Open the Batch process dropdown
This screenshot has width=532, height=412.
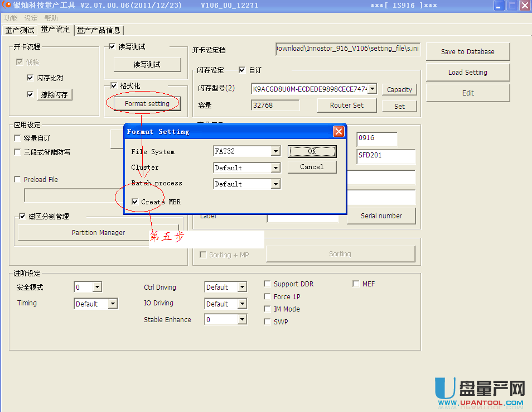tap(275, 184)
